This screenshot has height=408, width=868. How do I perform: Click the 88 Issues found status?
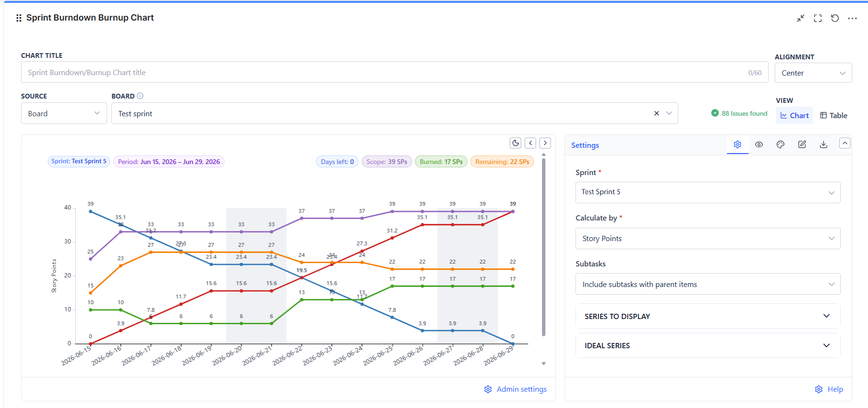pyautogui.click(x=739, y=113)
